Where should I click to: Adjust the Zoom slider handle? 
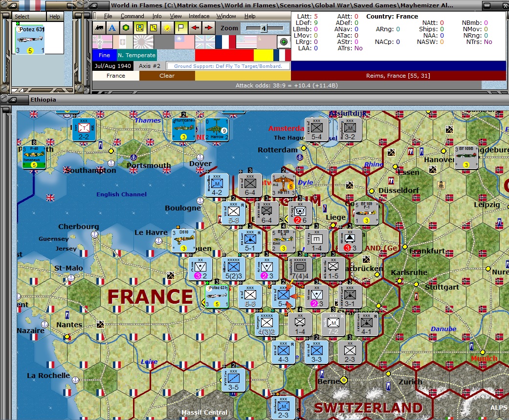click(264, 28)
